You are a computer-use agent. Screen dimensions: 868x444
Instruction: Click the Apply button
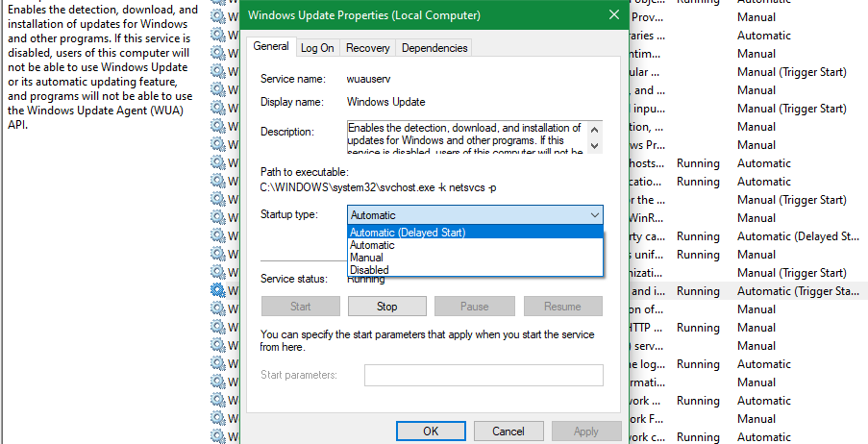point(585,432)
